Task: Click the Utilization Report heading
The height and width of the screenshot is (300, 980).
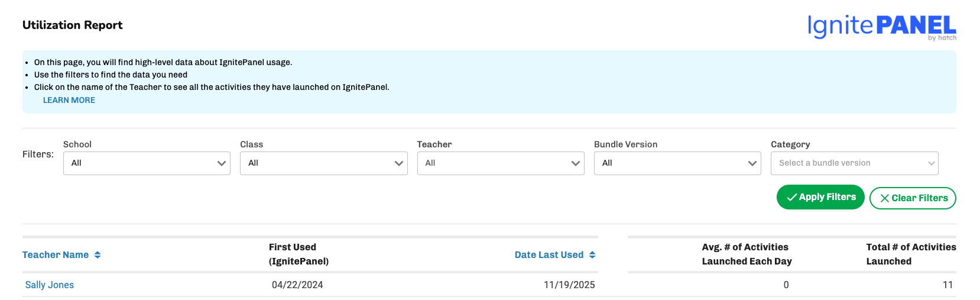Action: pos(73,25)
